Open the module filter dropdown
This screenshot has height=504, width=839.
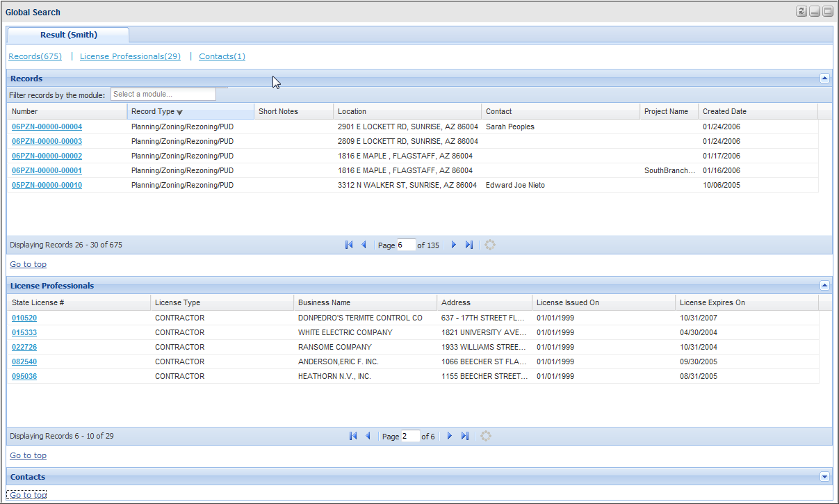(x=163, y=94)
